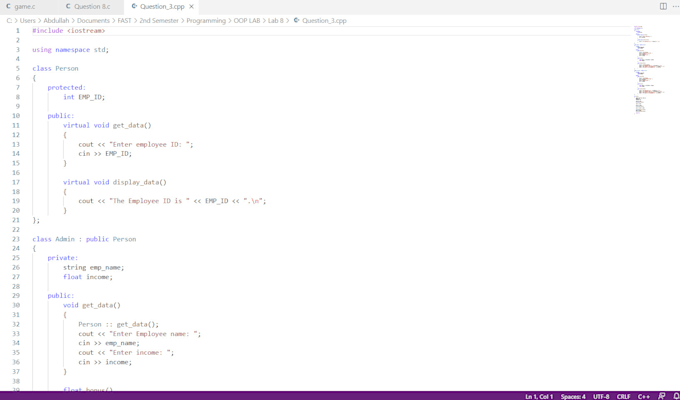This screenshot has height=400, width=680.
Task: Click 'string emp_name;' line
Action: click(93, 267)
